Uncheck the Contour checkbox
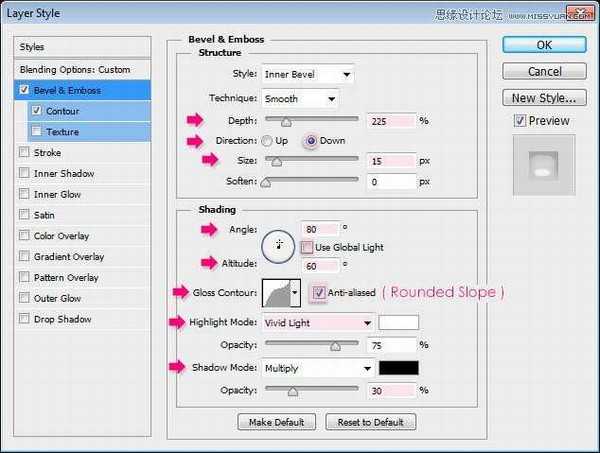 (x=36, y=111)
